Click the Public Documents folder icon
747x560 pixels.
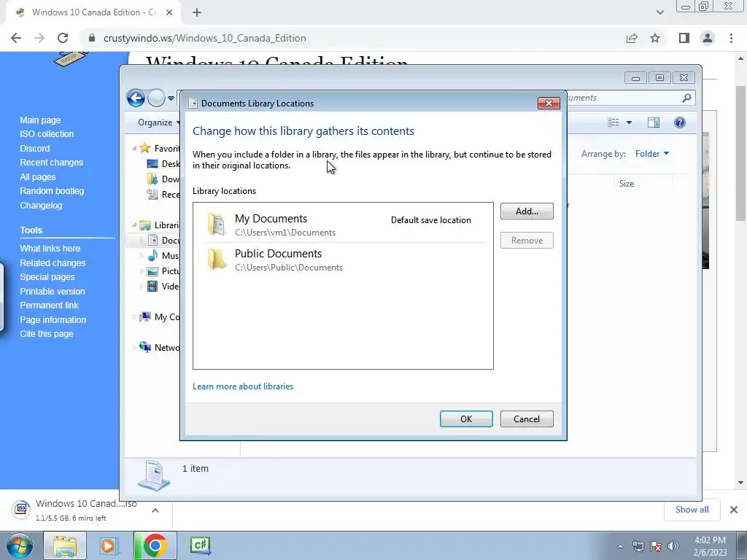tap(217, 260)
